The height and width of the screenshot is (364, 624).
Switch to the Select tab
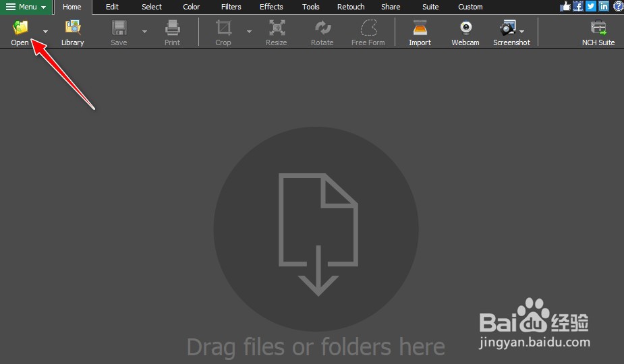pos(152,7)
